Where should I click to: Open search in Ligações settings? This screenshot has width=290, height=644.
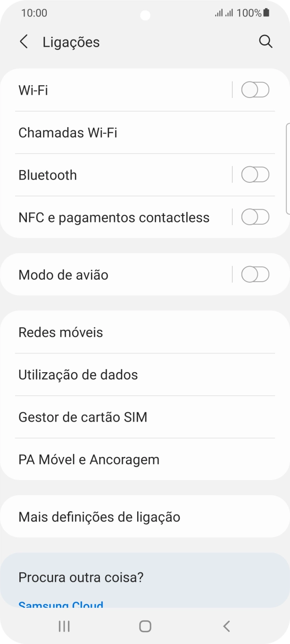click(x=266, y=41)
